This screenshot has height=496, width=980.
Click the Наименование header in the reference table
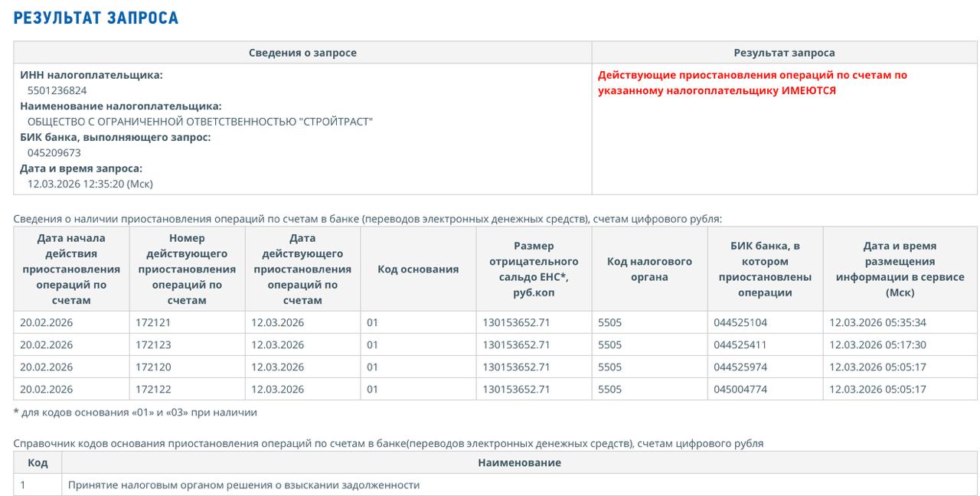pyautogui.click(x=519, y=462)
